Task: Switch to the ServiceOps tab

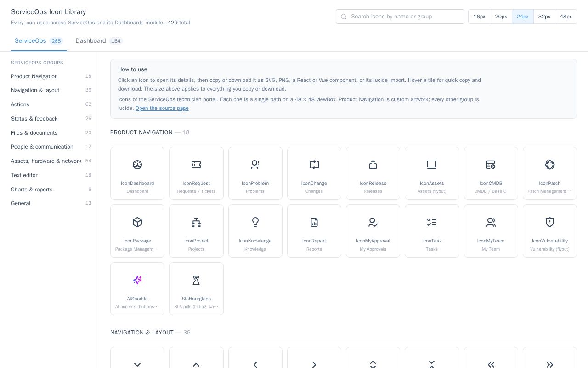Action: point(39,41)
